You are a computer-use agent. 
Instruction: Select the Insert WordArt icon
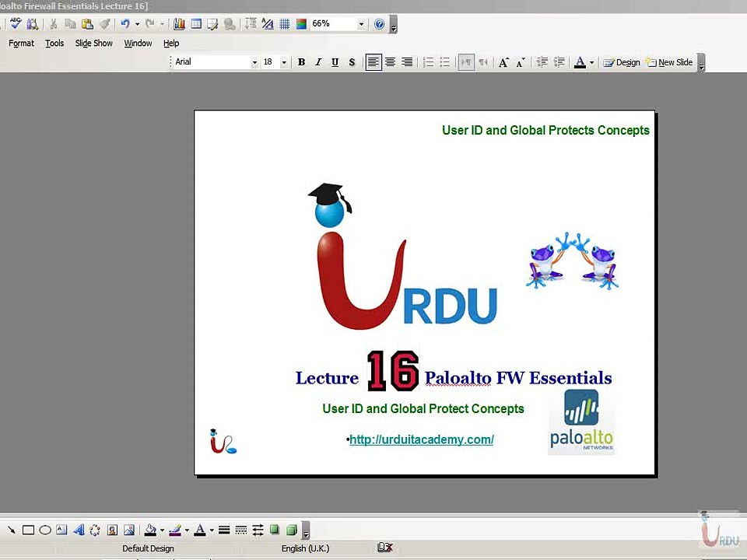(x=79, y=530)
